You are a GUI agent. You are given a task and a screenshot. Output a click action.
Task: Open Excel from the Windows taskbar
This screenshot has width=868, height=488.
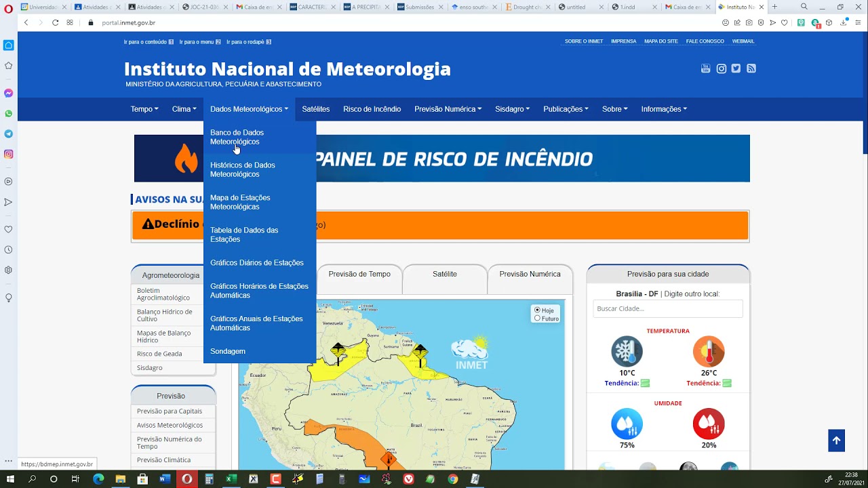pos(231,479)
